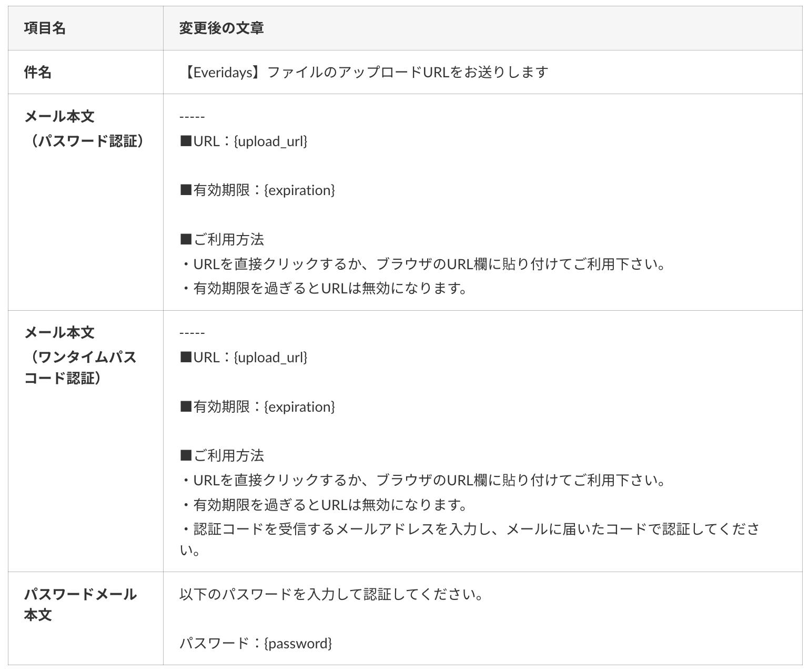Click the メール本文（パスワード認証） row label
The height and width of the screenshot is (672, 809).
[84, 129]
